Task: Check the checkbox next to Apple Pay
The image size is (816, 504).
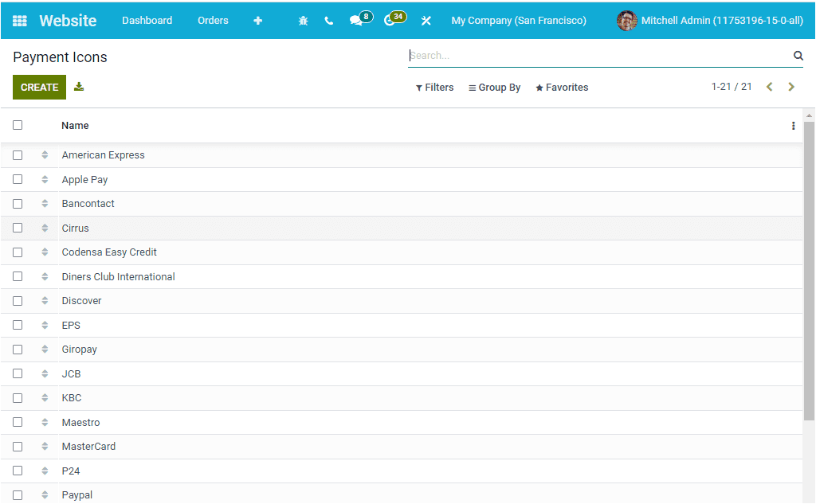Action: 17,179
